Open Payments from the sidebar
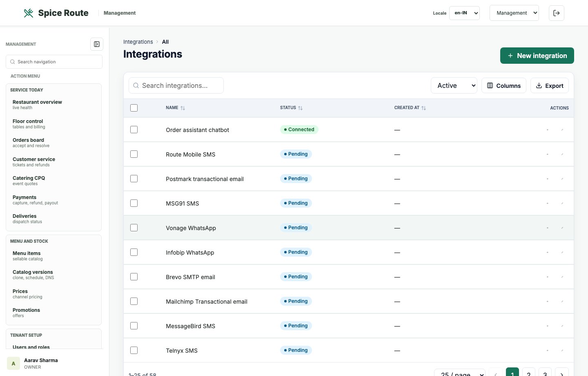The height and width of the screenshot is (376, 588). pos(53,200)
